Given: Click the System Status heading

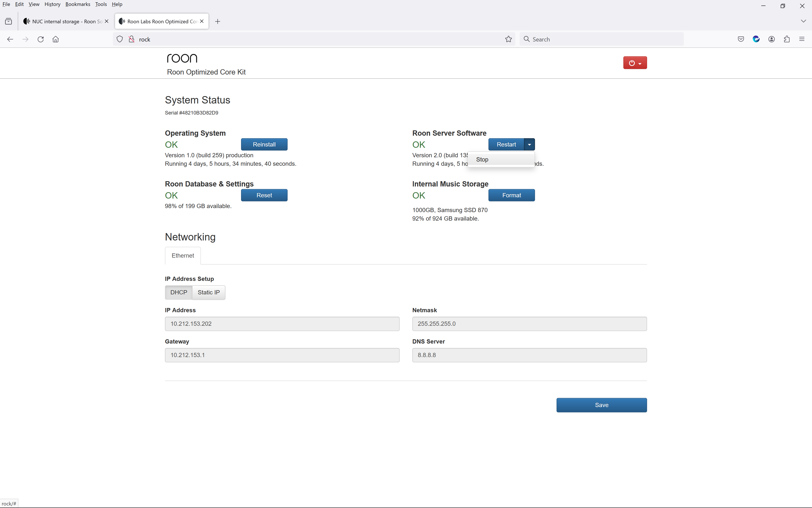Looking at the screenshot, I should [197, 100].
